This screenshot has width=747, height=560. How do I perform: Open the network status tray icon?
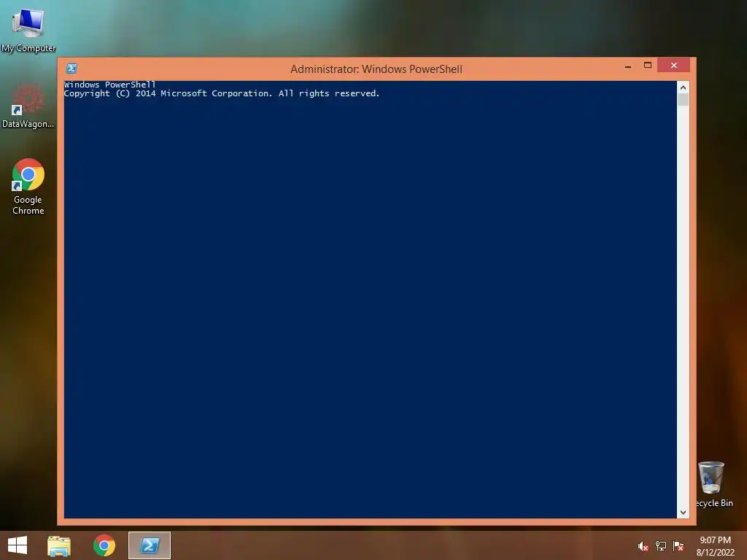[661, 546]
